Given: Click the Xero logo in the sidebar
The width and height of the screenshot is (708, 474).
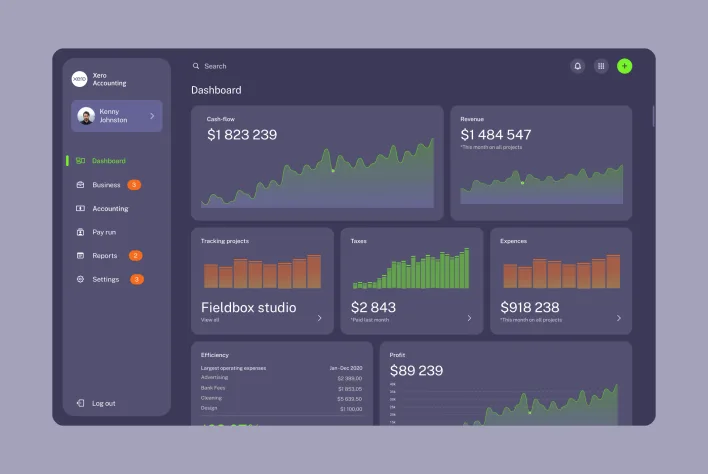Looking at the screenshot, I should tap(79, 79).
